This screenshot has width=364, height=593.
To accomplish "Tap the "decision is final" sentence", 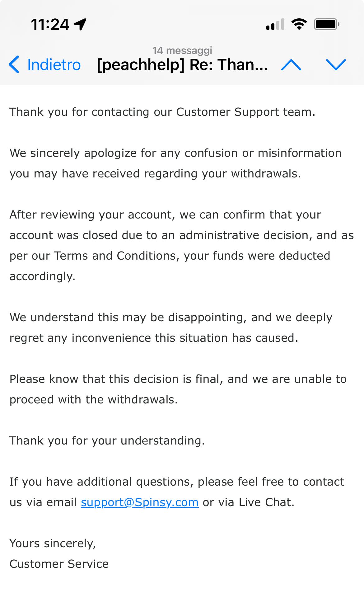I will (x=178, y=379).
